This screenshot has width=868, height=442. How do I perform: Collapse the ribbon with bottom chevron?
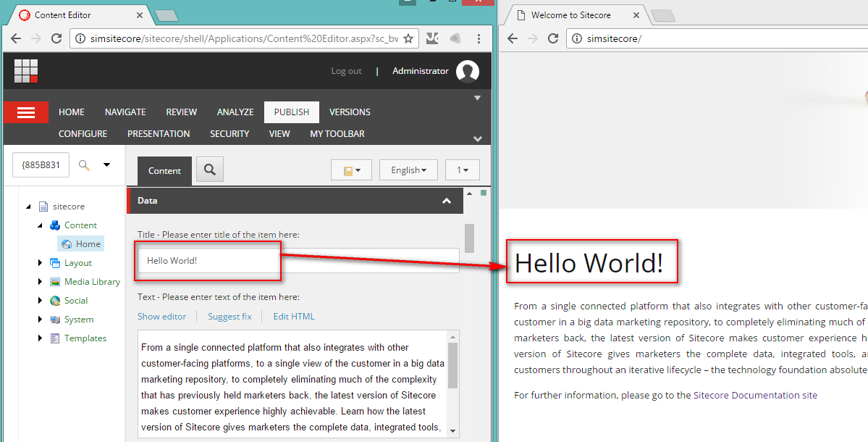(478, 138)
